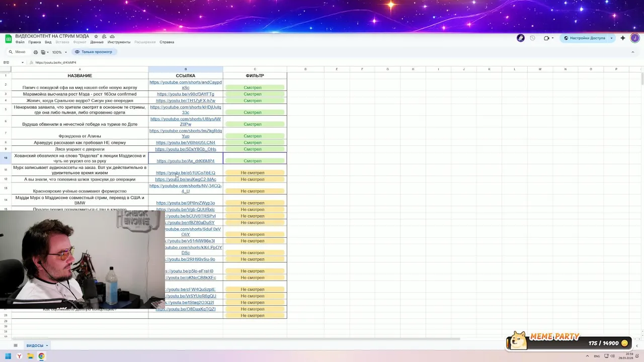The height and width of the screenshot is (362, 644).
Task: Click the Meet video camera icon
Action: 546,38
